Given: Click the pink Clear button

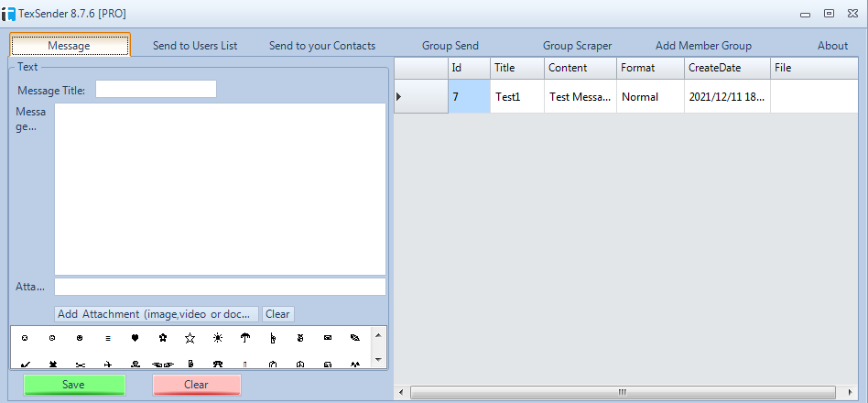Looking at the screenshot, I should (197, 385).
